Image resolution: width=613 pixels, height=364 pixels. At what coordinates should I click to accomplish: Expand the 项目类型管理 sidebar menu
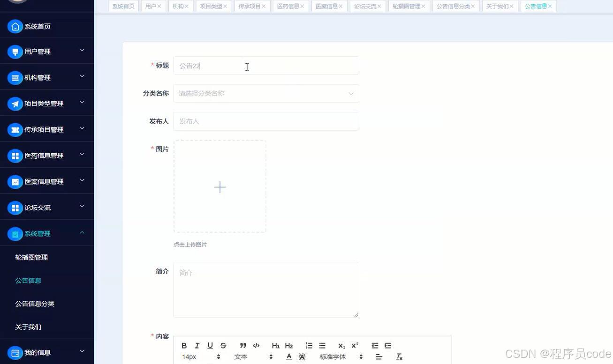pos(47,104)
